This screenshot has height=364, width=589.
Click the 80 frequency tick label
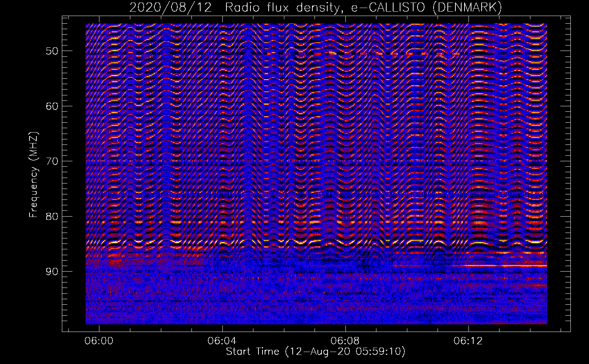click(x=52, y=216)
